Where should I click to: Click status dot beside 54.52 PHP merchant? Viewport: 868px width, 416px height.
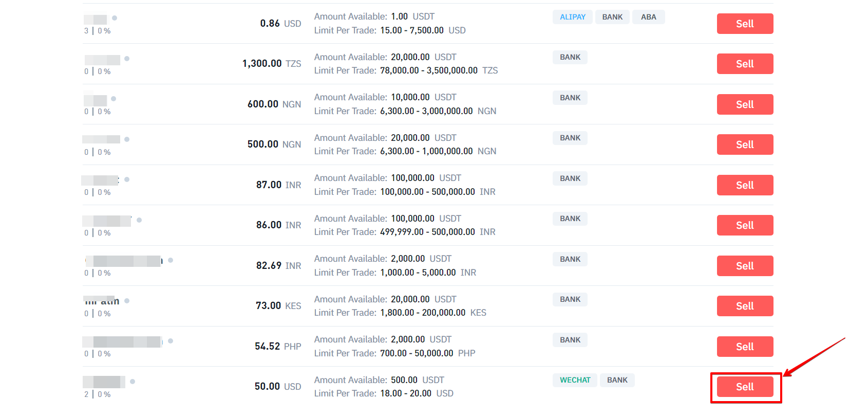pyautogui.click(x=171, y=341)
